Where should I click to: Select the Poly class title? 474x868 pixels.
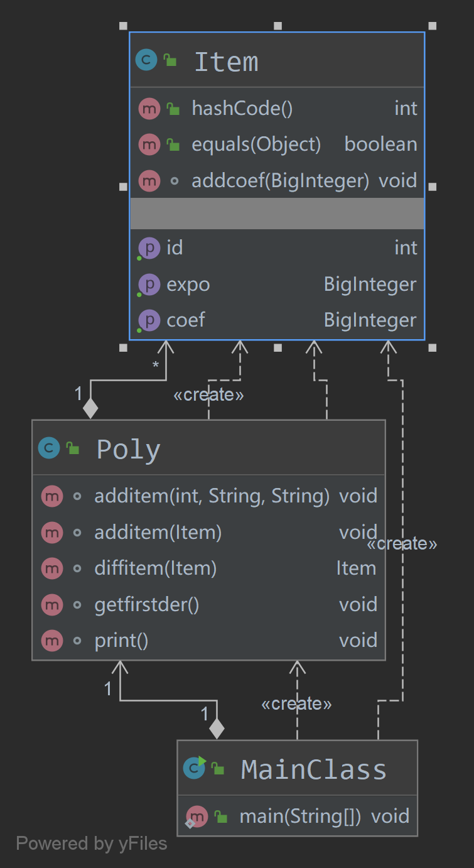[129, 449]
